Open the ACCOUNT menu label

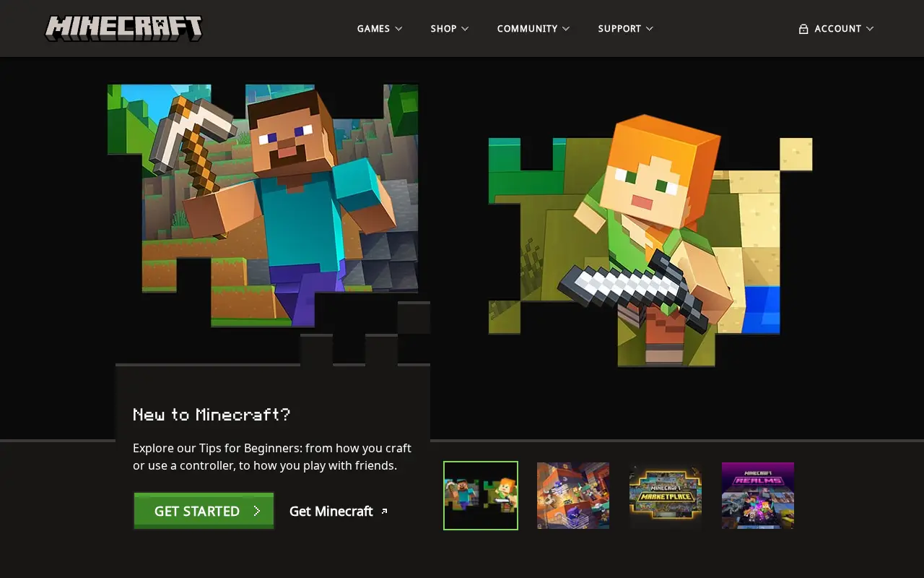837,29
